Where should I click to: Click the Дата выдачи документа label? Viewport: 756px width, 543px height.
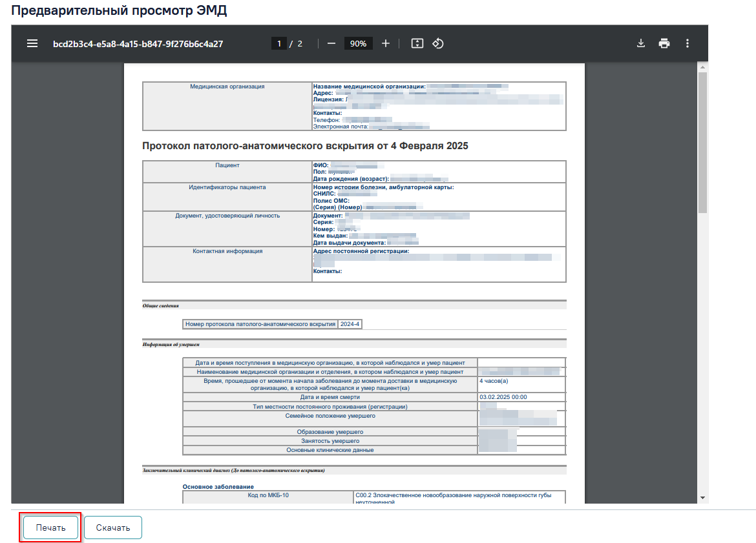350,243
